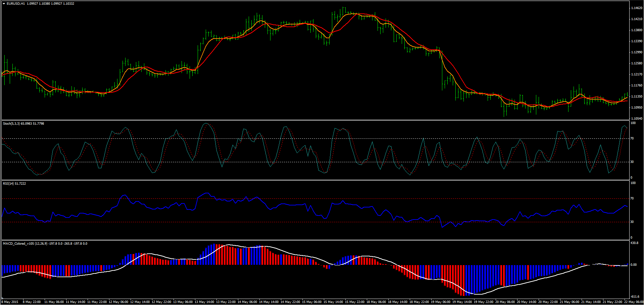This screenshot has height=305, width=644.
Task: Select the Stoch(5,3,3) indicator label
Action: tap(11, 124)
